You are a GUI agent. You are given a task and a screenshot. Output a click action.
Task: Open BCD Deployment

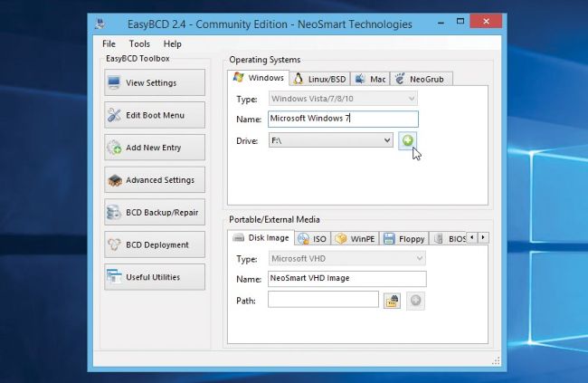[154, 244]
